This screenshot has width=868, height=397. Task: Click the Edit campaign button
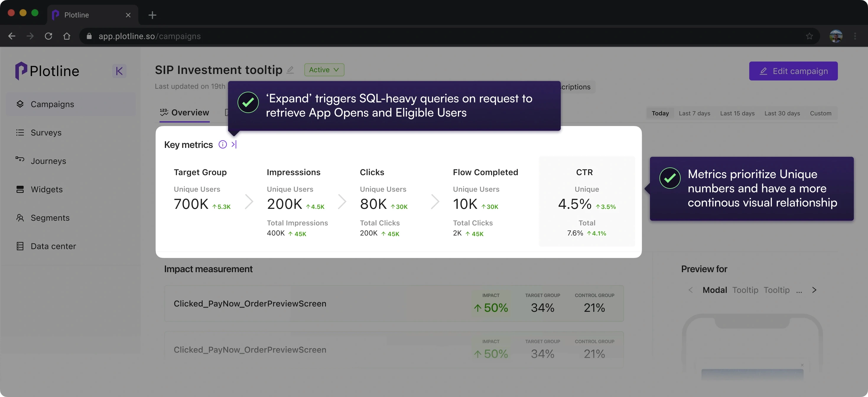click(793, 71)
